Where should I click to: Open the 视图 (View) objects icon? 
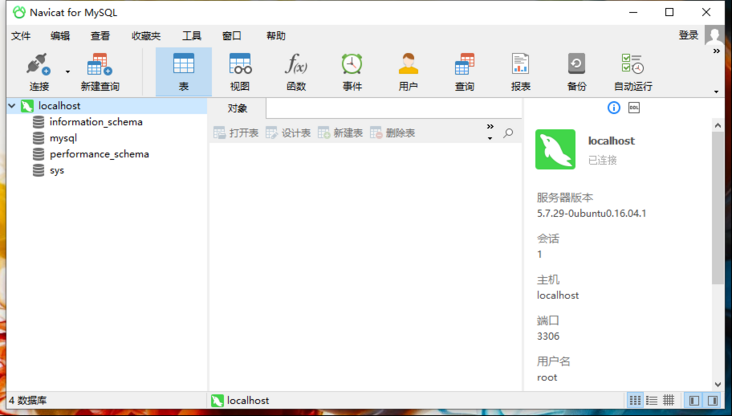click(240, 71)
